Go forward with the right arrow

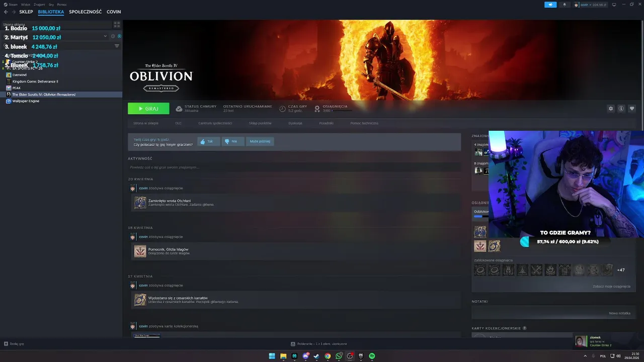[x=13, y=12]
